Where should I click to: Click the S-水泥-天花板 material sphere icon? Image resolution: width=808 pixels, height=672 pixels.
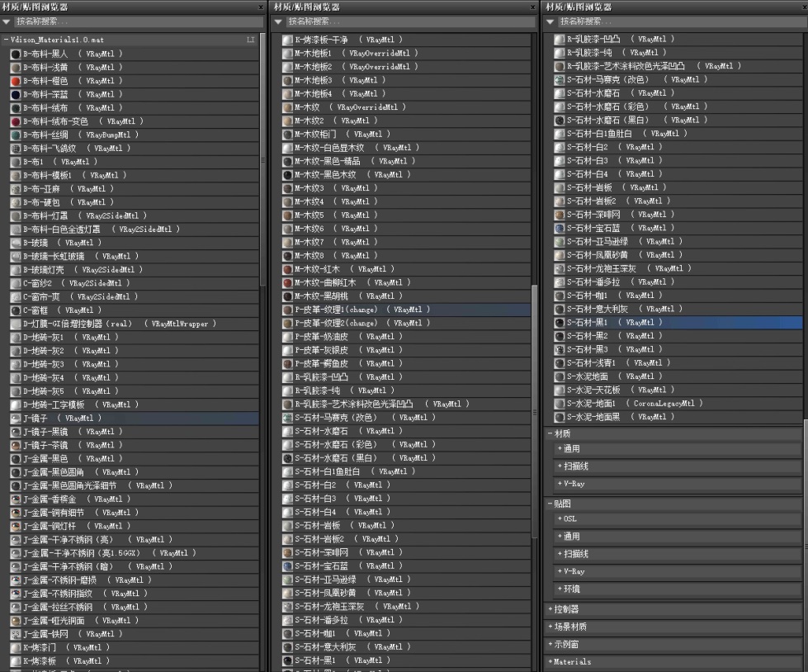pyautogui.click(x=559, y=390)
